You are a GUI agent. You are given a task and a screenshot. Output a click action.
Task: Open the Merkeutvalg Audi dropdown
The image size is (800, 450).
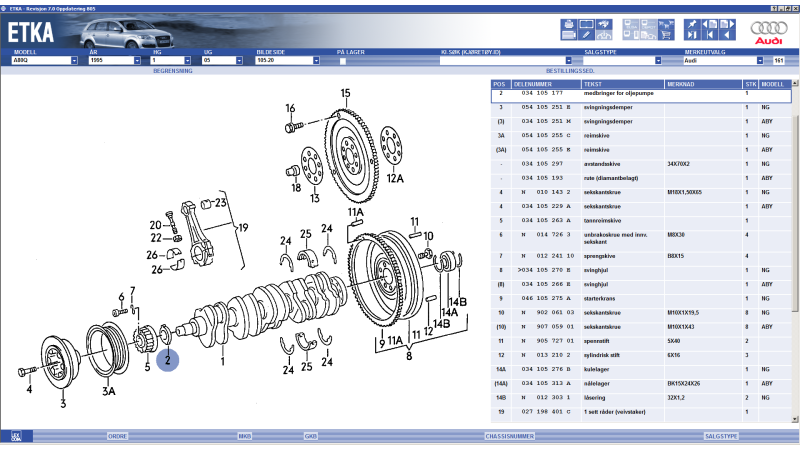(760, 61)
